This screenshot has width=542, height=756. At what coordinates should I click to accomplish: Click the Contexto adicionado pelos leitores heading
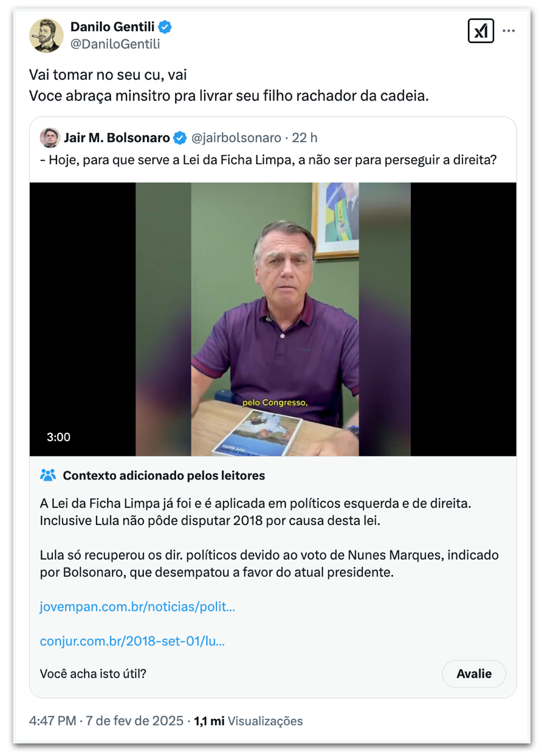coord(164,475)
